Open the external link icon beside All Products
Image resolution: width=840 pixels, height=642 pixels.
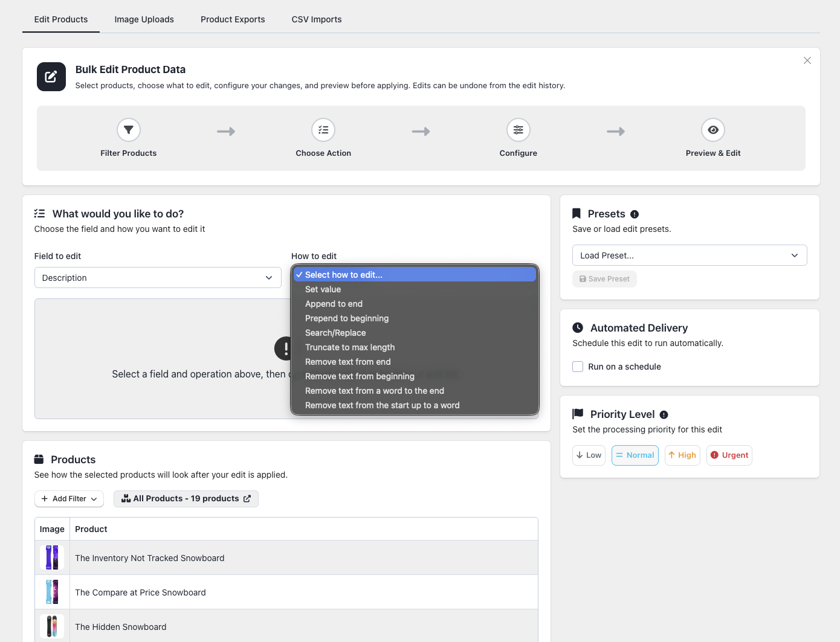pos(247,499)
